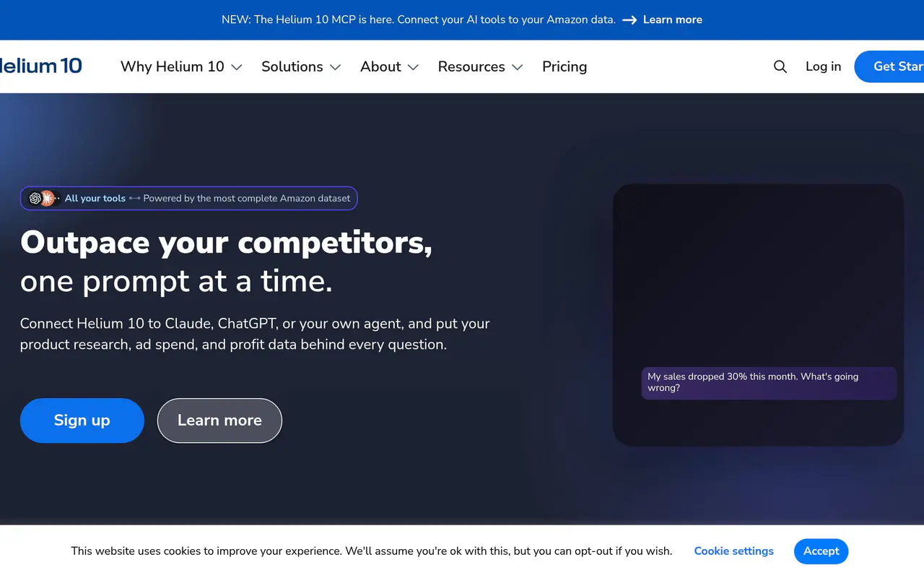Image resolution: width=924 pixels, height=578 pixels.
Task: Click the All your tools badge
Action: 189,198
